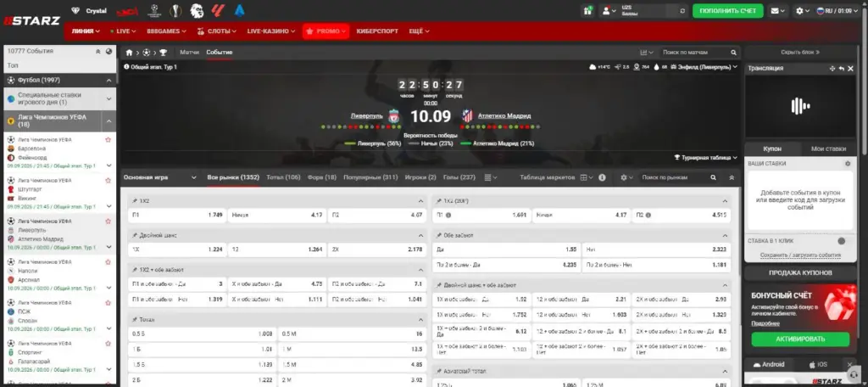868x387 pixels.
Task: Click the globe icon in events panel
Action: click(109, 51)
